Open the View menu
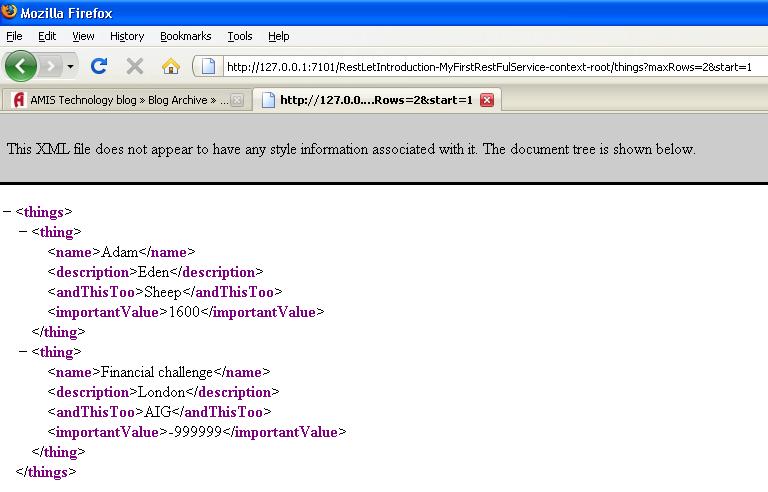The height and width of the screenshot is (492, 768). click(83, 36)
